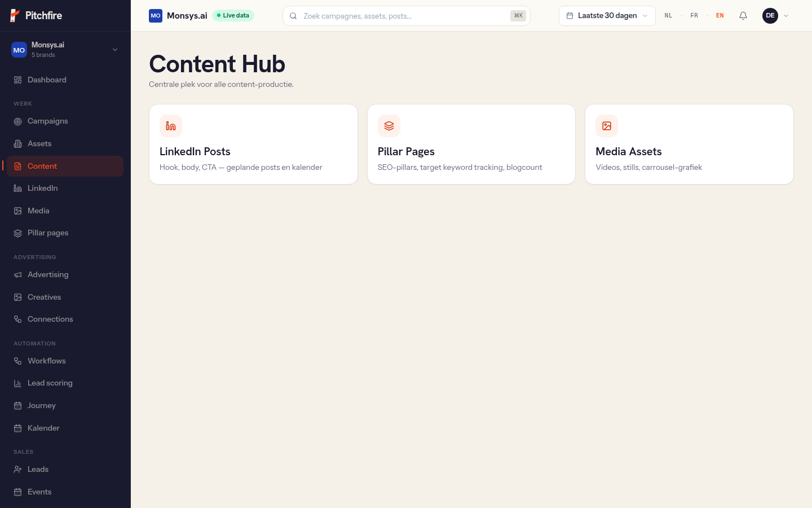Click the Leads person-plus icon
812x508 pixels.
click(18, 470)
